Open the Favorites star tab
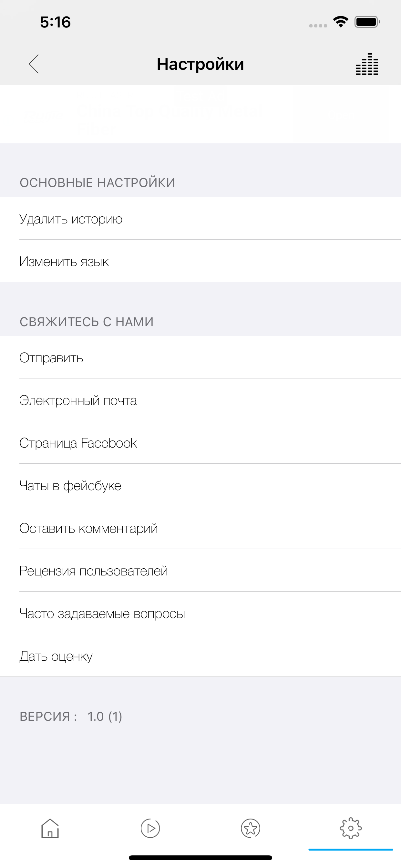 (250, 828)
